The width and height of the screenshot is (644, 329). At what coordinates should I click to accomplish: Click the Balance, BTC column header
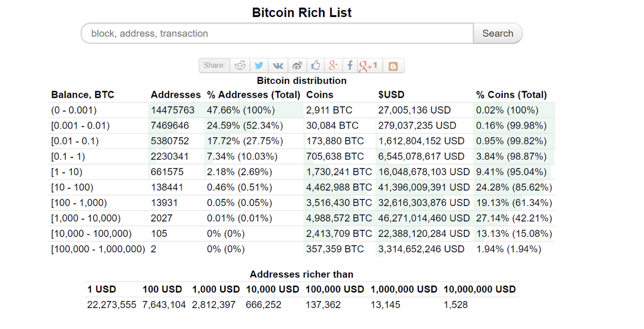[x=82, y=94]
